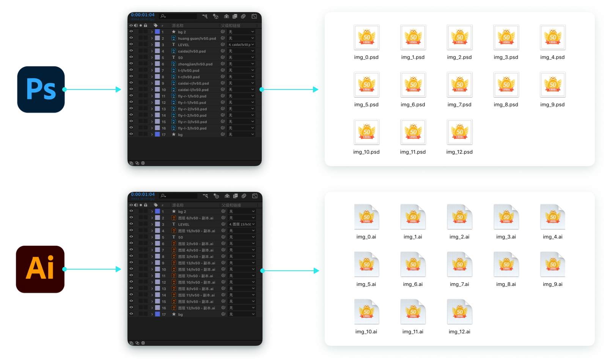610x364 pixels.
Task: Click the Illustrator Ai app icon
Action: (x=40, y=269)
